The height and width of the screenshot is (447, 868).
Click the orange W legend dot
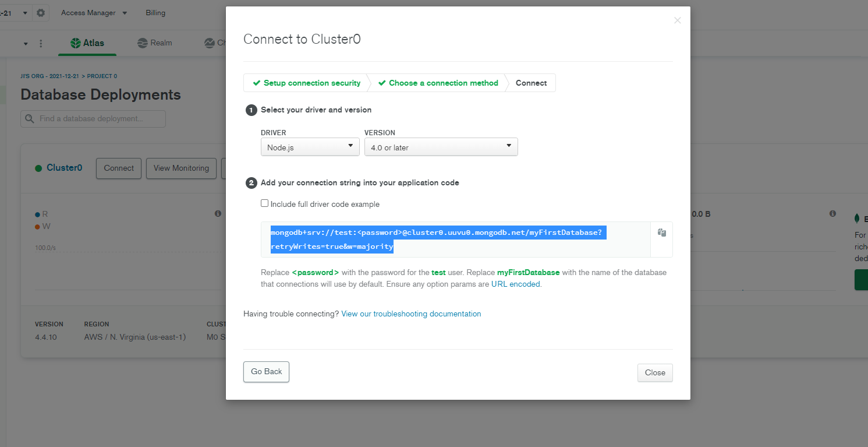(37, 226)
